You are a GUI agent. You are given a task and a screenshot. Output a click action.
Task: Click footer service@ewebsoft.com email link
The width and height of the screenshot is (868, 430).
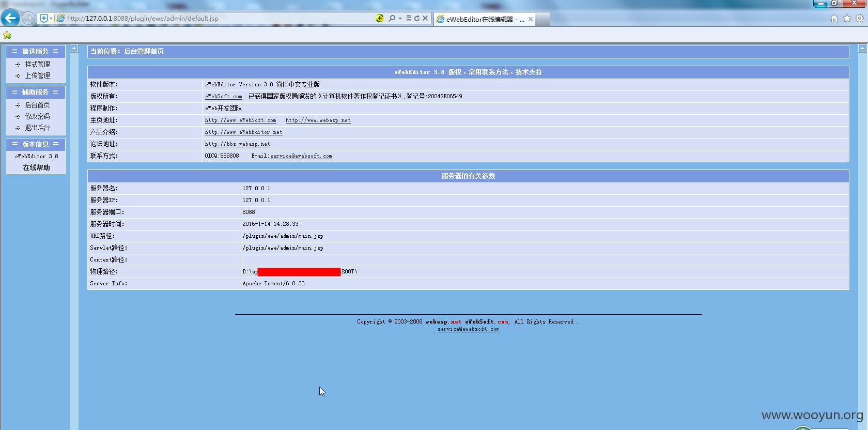point(468,329)
